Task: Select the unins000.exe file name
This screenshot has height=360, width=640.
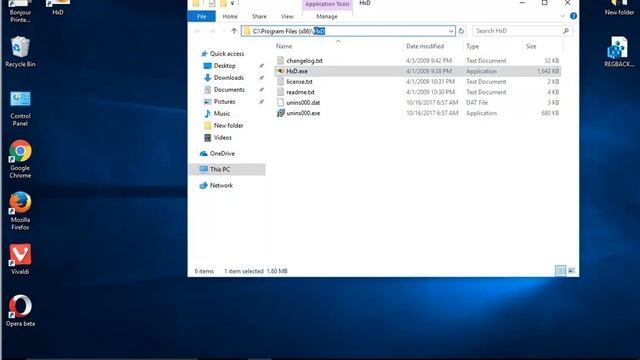Action: click(303, 113)
